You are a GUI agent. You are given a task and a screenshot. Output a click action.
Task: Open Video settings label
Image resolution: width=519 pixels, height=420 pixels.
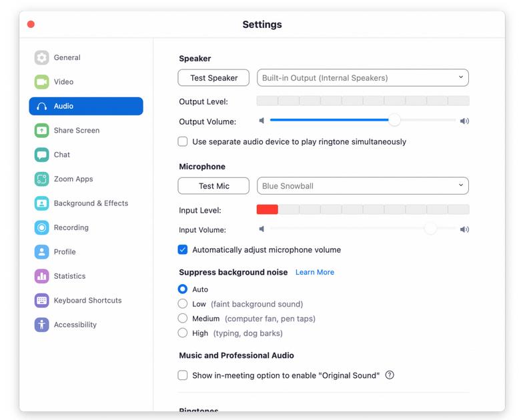point(63,82)
